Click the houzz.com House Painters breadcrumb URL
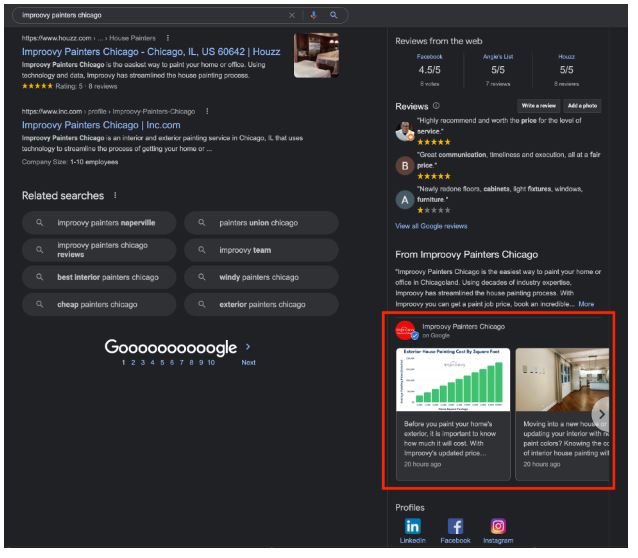The width and height of the screenshot is (638, 558). [90, 38]
